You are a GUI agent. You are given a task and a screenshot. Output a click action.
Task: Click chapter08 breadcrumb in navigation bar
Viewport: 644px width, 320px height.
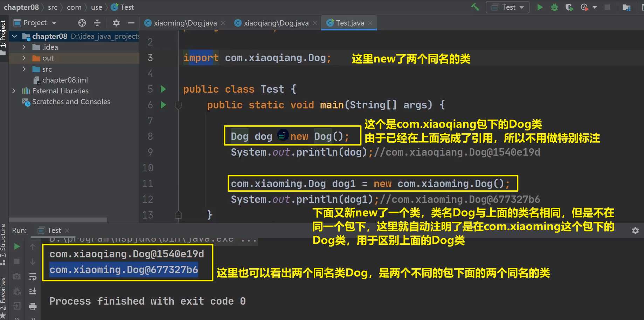(x=21, y=7)
